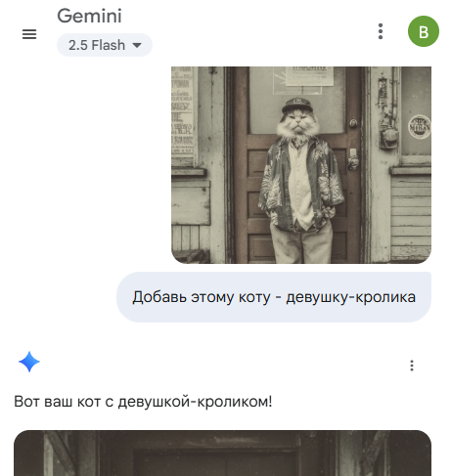Click the Gemini title text
The image size is (451, 476).
pos(89,16)
